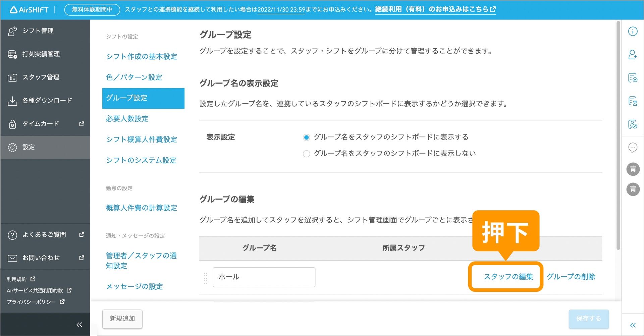Open スタッフ管理 in left menu
Screen dimensions: 644x336
pos(41,77)
